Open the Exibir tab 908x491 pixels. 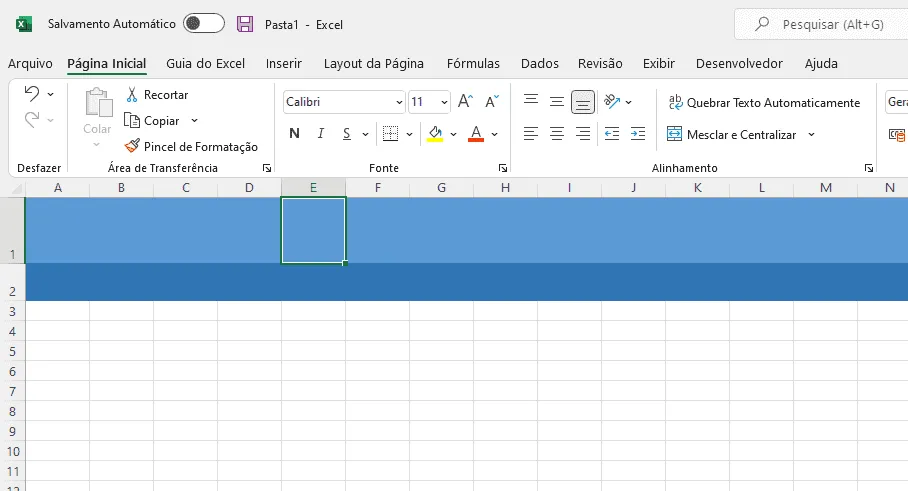pos(658,64)
